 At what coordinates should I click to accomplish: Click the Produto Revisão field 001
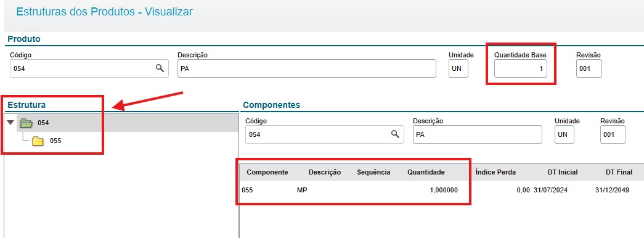pos(589,68)
